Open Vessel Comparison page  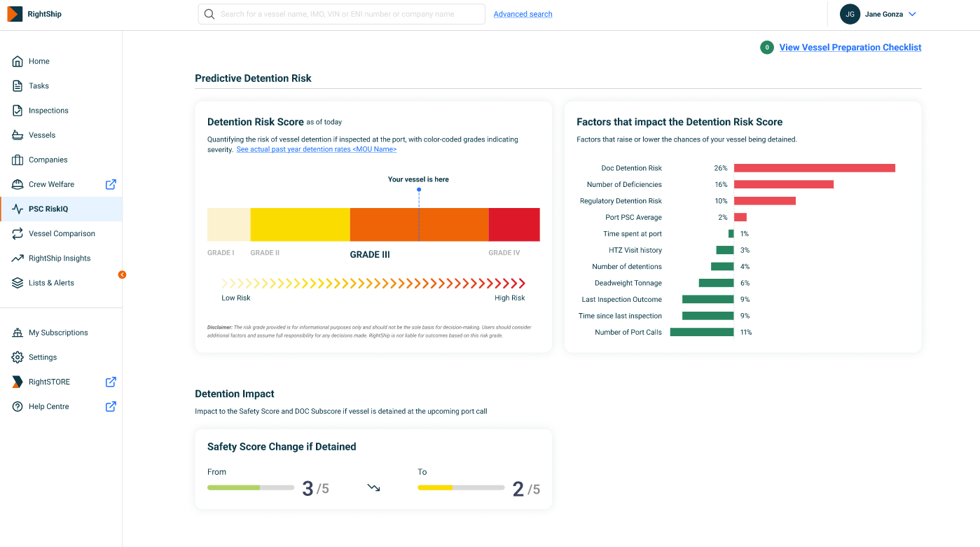coord(61,234)
